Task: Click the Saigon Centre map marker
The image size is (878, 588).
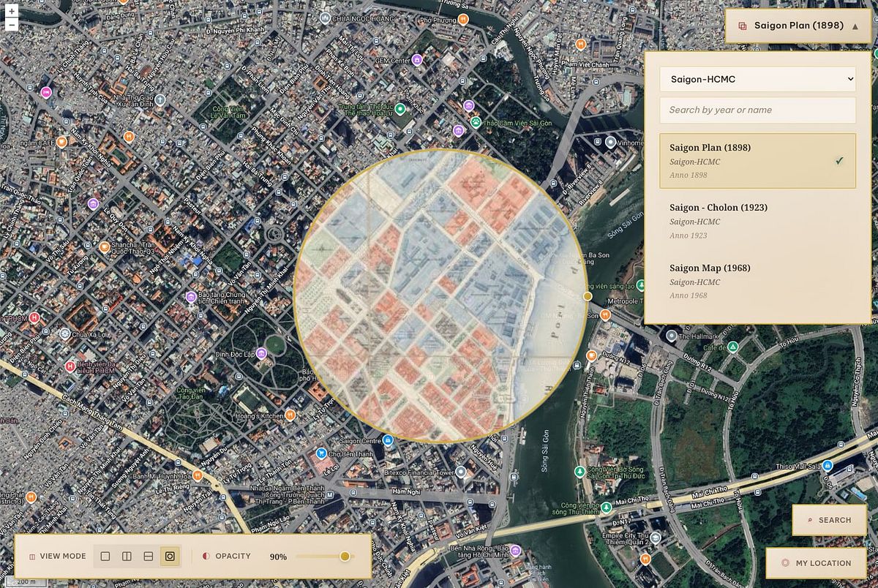Action: pos(389,440)
